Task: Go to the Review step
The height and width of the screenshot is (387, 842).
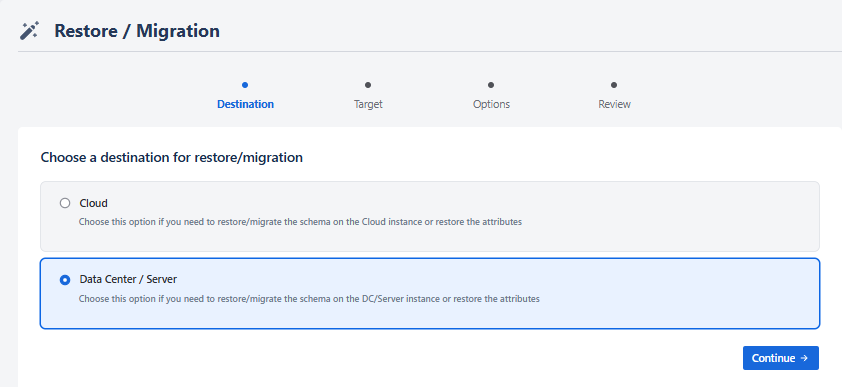Action: pyautogui.click(x=614, y=104)
